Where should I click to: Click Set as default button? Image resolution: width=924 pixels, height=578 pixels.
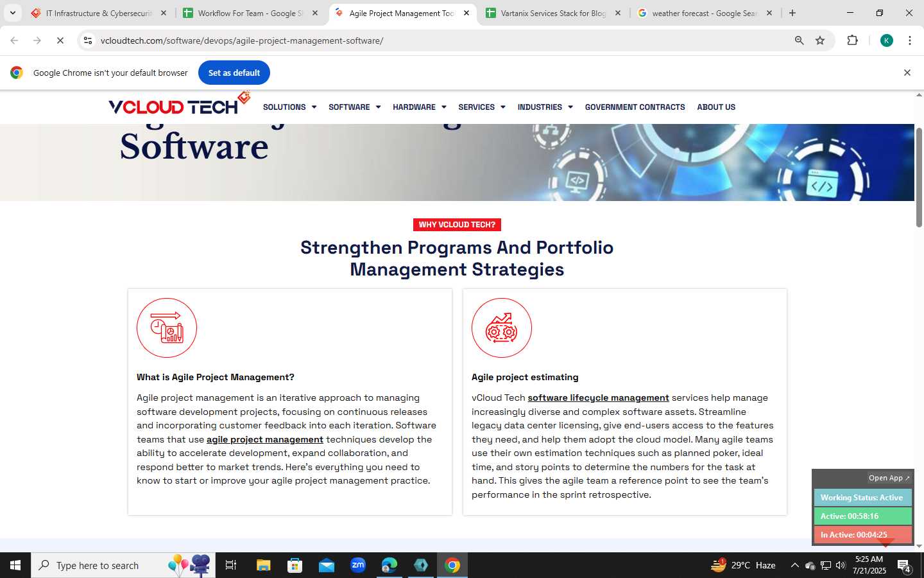coord(234,73)
